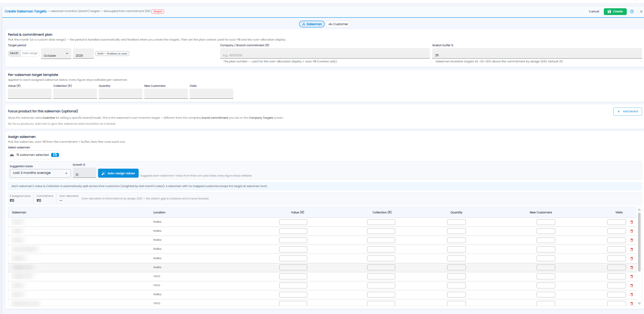The height and width of the screenshot is (314, 644).
Task: Delete the ninth salesman row
Action: [x=632, y=294]
